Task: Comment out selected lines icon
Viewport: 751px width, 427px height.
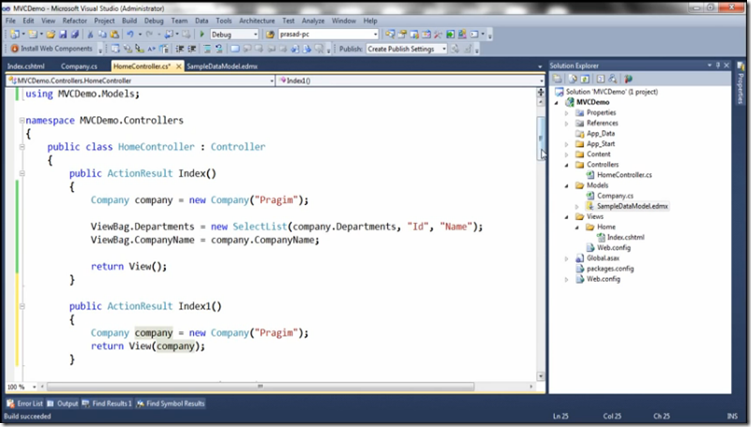Action: coord(207,49)
